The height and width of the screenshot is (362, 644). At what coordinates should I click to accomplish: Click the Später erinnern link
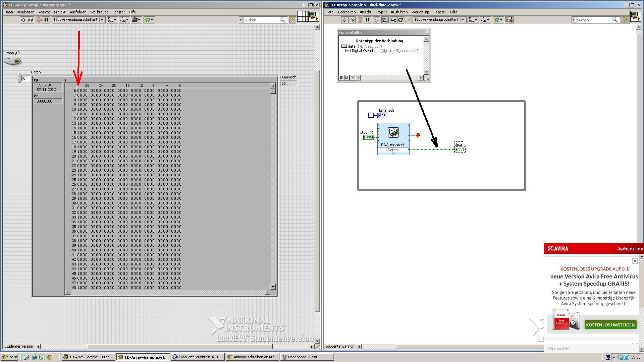click(x=630, y=248)
